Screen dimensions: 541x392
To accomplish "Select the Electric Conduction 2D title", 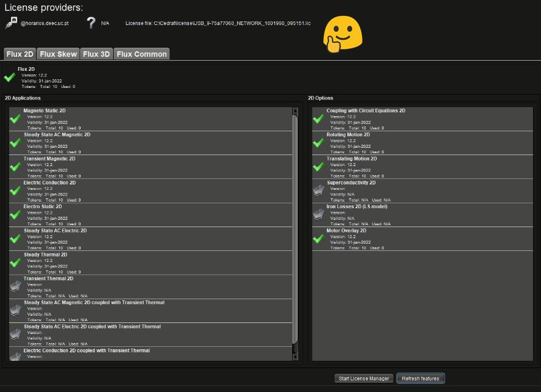I will pos(50,183).
